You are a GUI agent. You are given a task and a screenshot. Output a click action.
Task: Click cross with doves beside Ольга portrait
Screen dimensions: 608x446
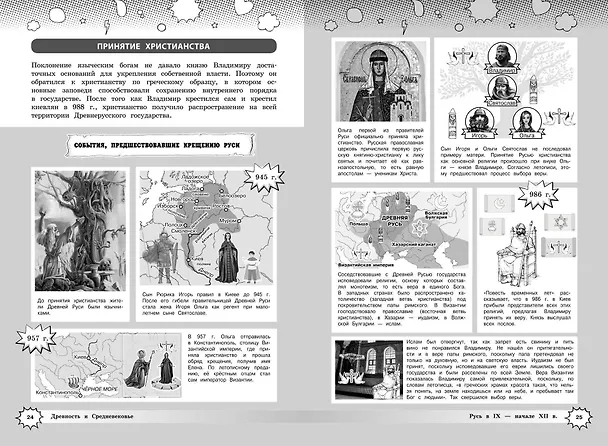[x=559, y=118]
